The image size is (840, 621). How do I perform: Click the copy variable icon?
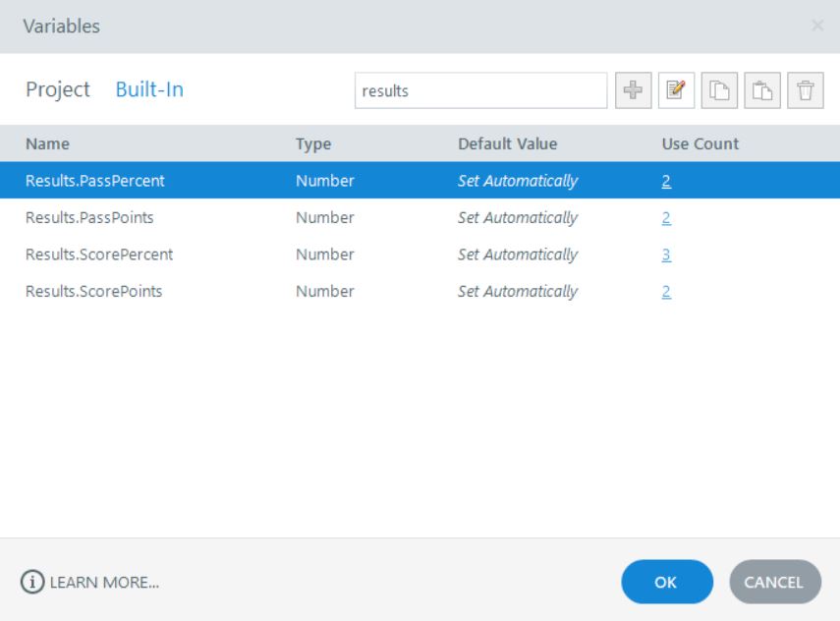click(718, 89)
